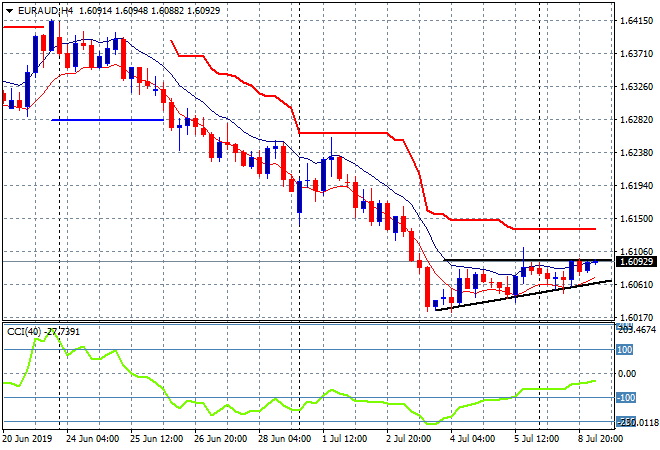Click the CCI(40) indicator label
Screen dimensions: 660x450
(24, 332)
